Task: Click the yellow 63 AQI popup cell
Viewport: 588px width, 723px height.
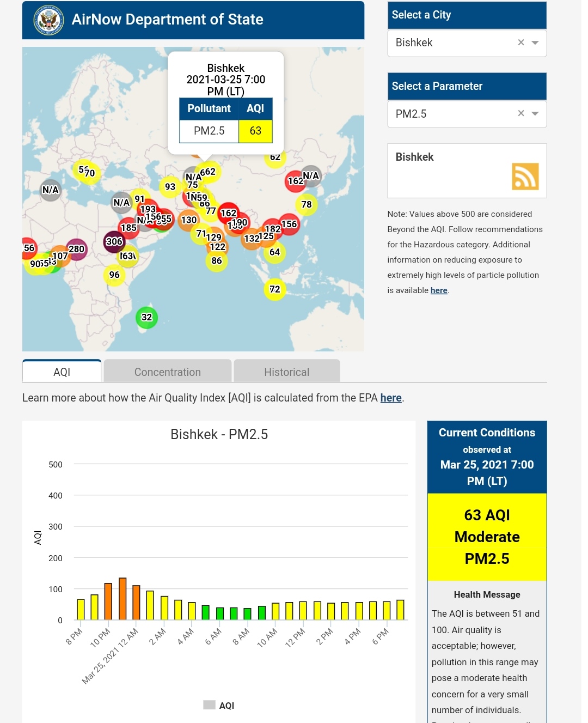Action: 255,131
